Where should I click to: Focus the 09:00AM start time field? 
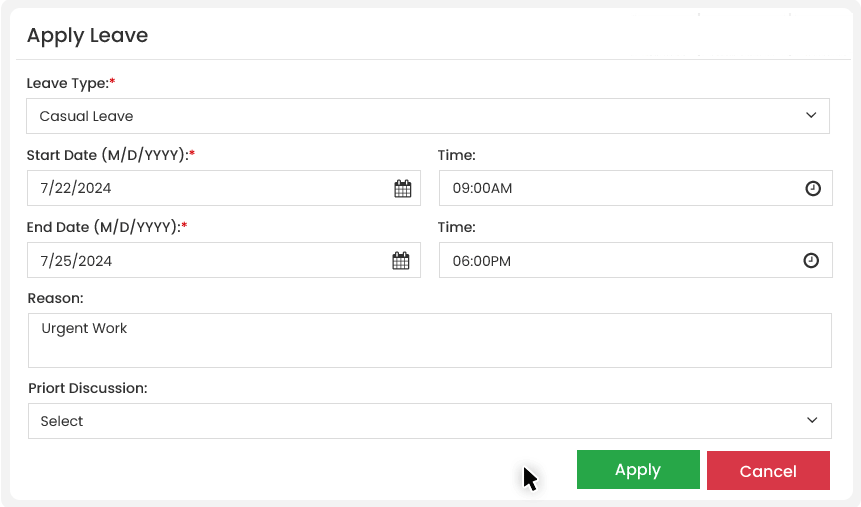620,188
